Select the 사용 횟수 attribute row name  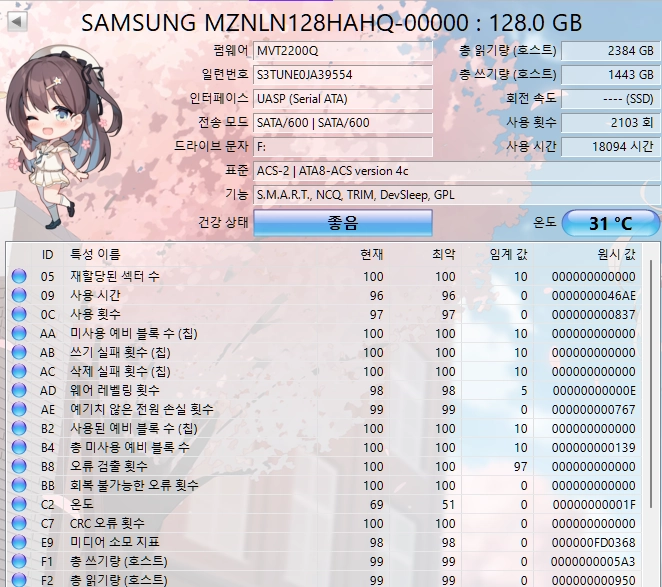coord(95,314)
